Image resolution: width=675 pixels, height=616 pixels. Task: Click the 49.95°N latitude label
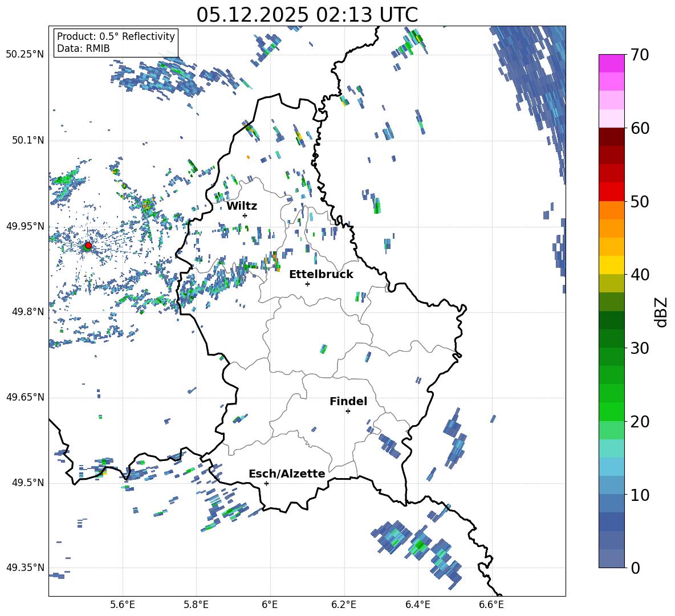tap(25, 226)
